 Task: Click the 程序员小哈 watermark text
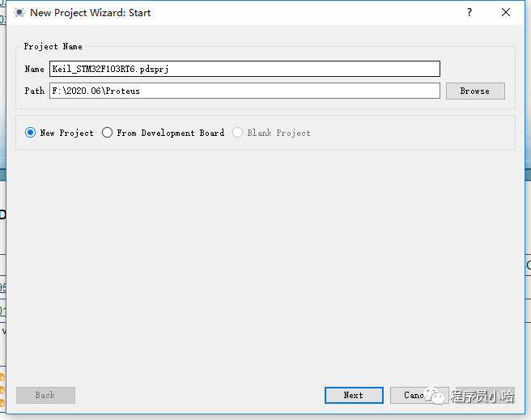click(482, 396)
